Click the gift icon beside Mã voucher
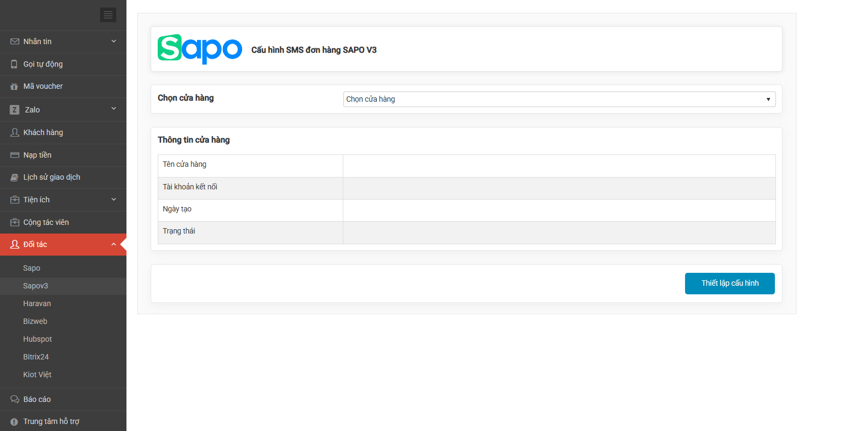This screenshot has width=868, height=431. tap(15, 87)
